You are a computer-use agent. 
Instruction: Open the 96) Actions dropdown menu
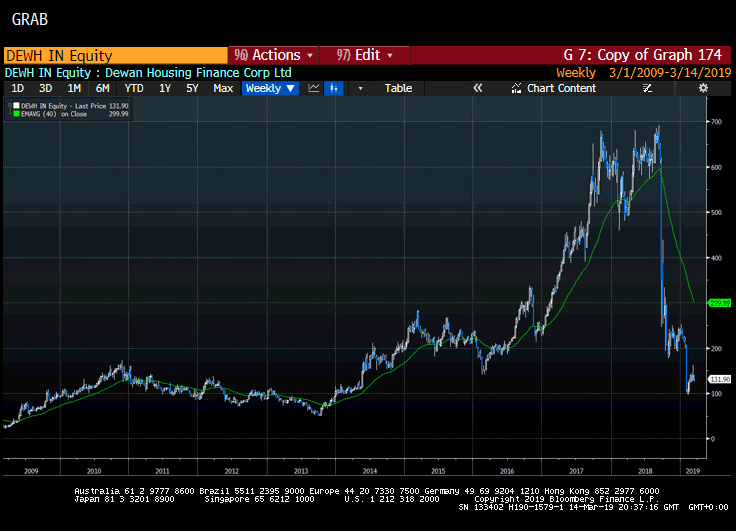(274, 55)
